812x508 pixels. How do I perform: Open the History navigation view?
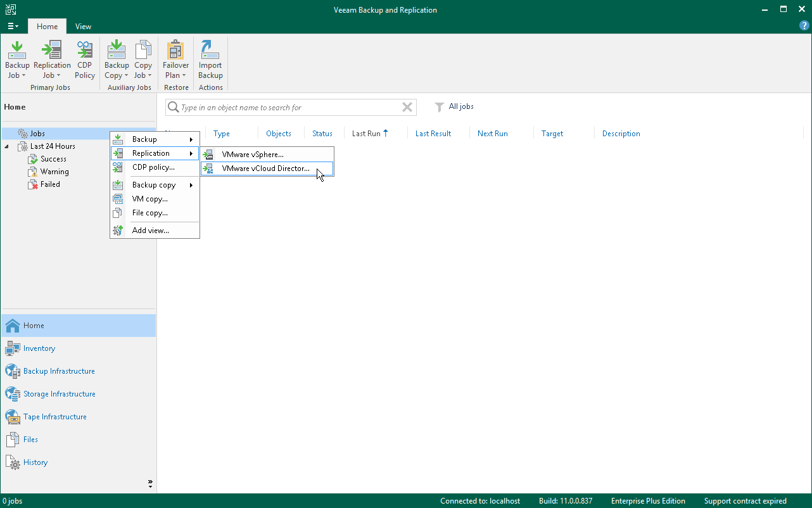click(x=79, y=462)
